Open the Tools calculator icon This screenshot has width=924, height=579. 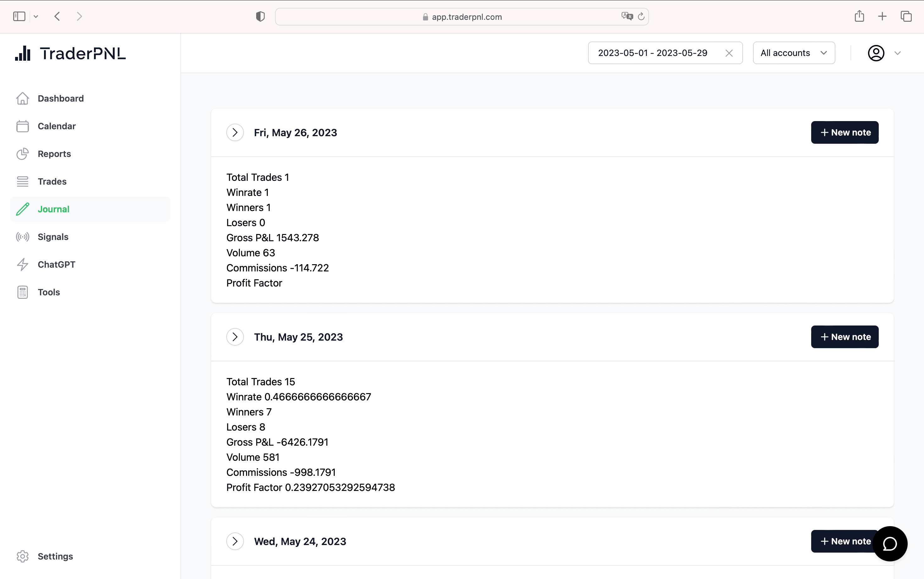(23, 292)
